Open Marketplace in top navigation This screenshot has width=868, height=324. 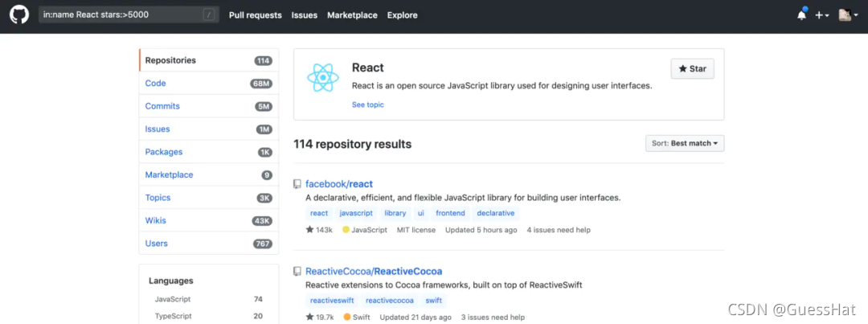coord(352,15)
